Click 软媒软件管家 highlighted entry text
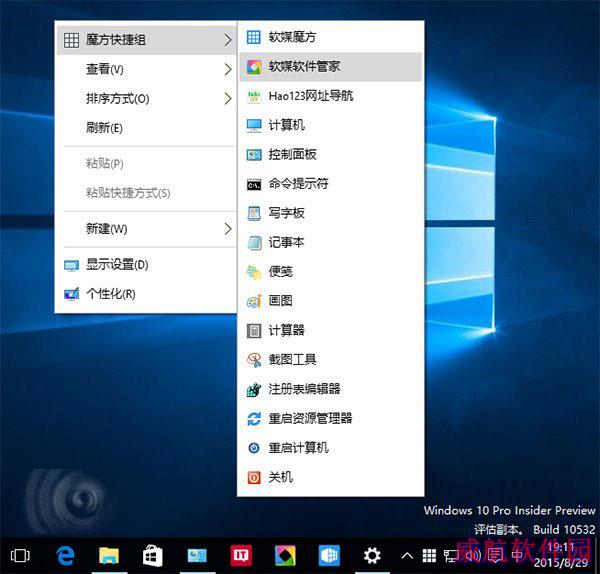Screen dimensions: 600x574 304,67
